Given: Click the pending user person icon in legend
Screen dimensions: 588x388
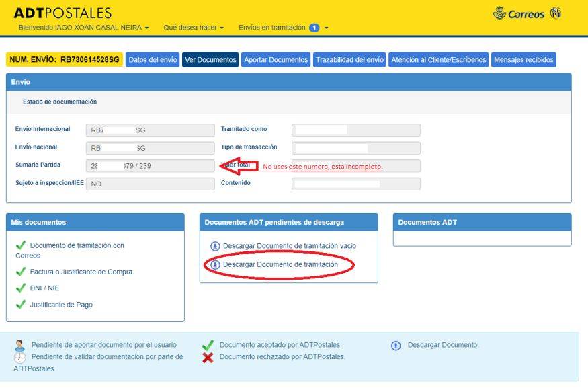Looking at the screenshot, I should (20, 345).
